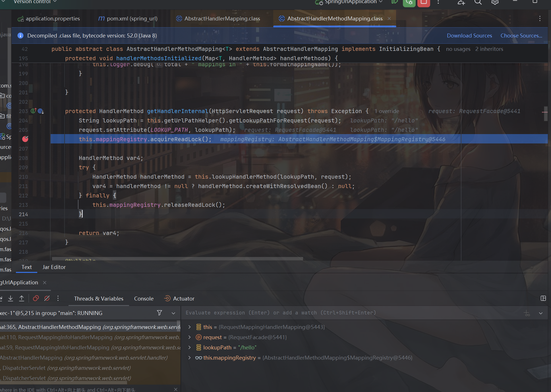Expand the lookupPath variable node
This screenshot has width=551, height=392.
click(190, 347)
